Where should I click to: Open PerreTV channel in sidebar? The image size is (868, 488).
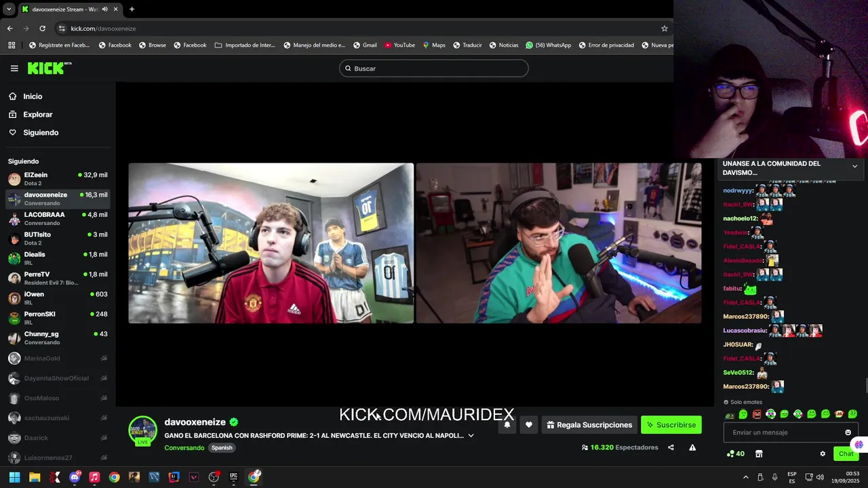tap(58, 278)
